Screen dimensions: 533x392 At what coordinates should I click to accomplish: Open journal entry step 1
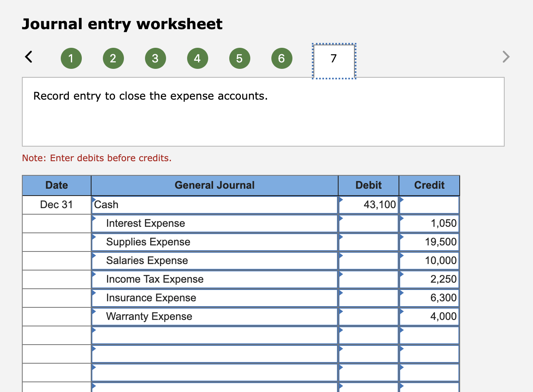coord(71,58)
